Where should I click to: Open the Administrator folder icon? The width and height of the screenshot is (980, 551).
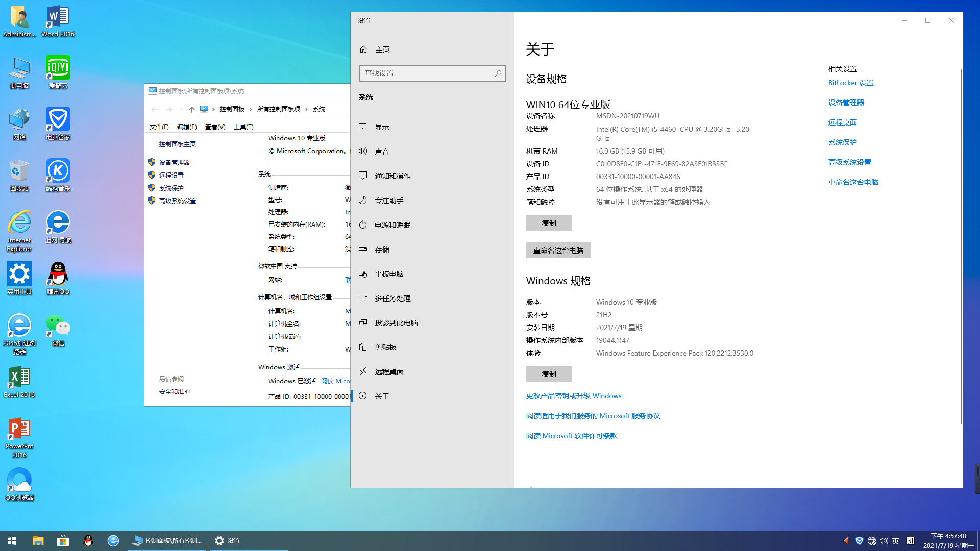[x=19, y=21]
